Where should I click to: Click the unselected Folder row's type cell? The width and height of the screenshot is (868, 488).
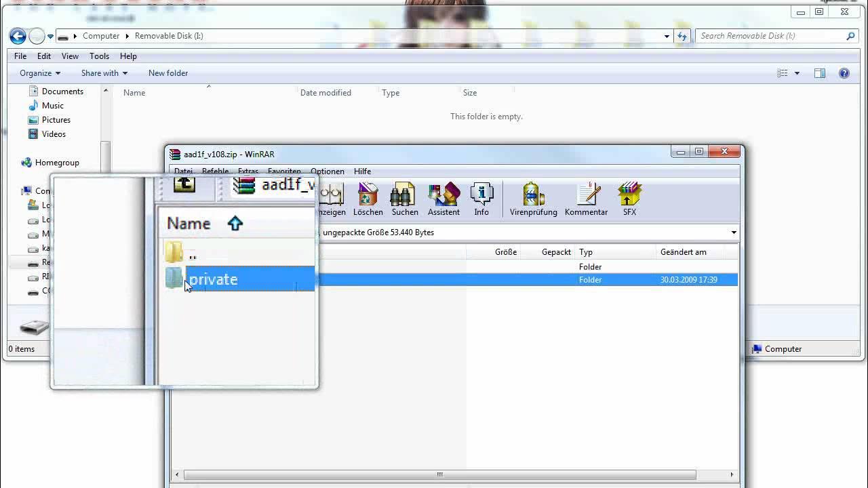coord(590,267)
